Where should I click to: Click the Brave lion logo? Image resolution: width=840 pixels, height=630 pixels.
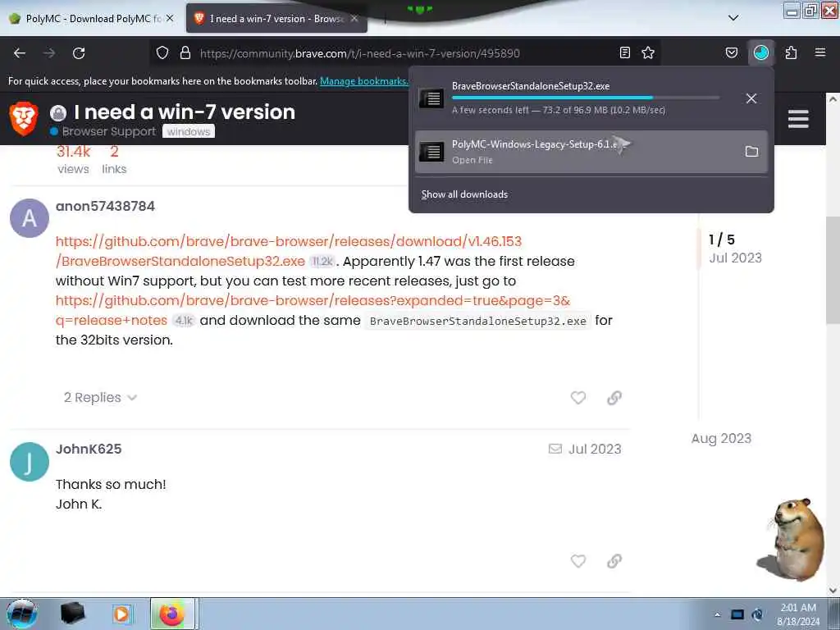point(24,118)
